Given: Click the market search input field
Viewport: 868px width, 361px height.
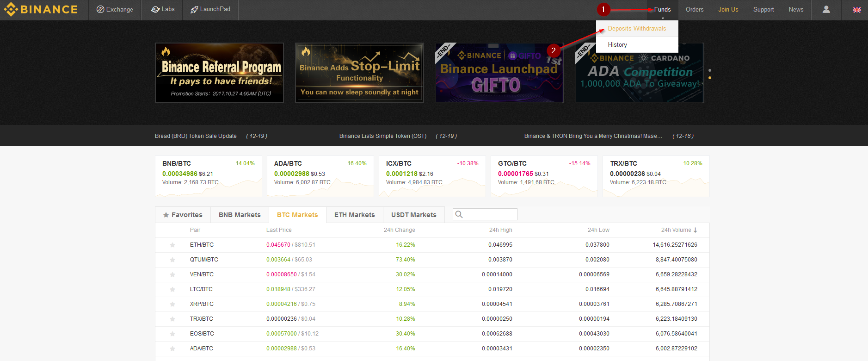Looking at the screenshot, I should (x=485, y=214).
